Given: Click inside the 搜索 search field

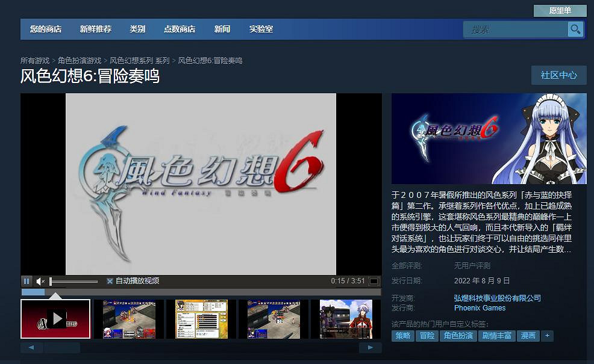Looking at the screenshot, I should (515, 29).
